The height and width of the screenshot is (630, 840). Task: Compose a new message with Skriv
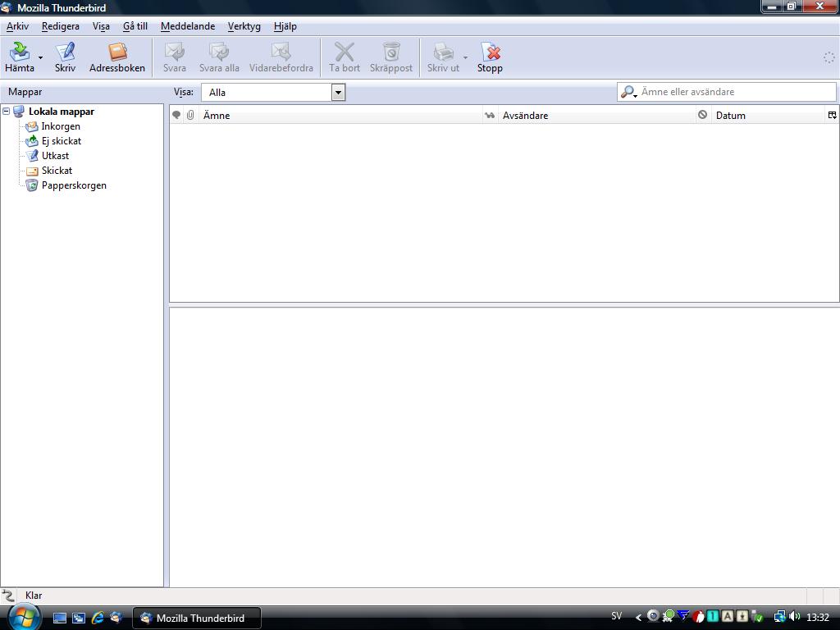(x=65, y=57)
